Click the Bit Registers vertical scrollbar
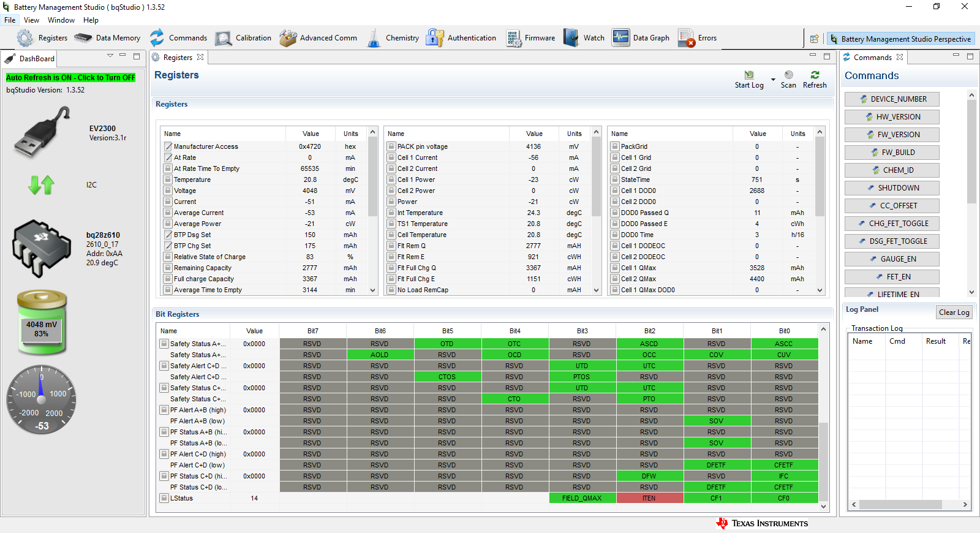 coord(824,461)
